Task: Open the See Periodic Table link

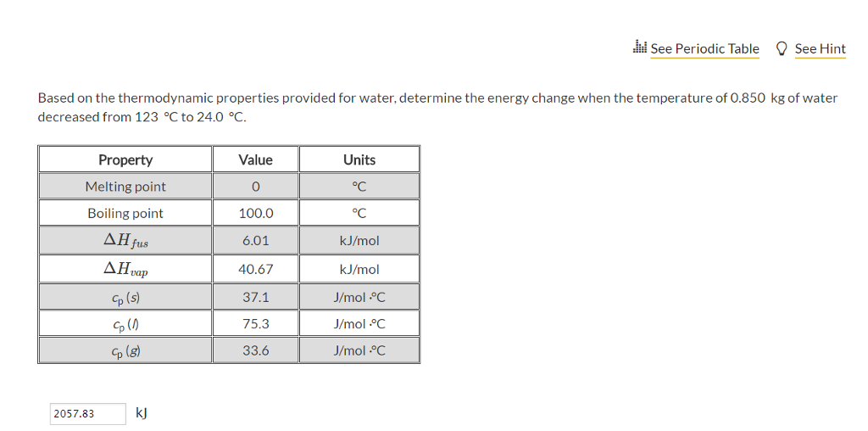Action: click(704, 49)
